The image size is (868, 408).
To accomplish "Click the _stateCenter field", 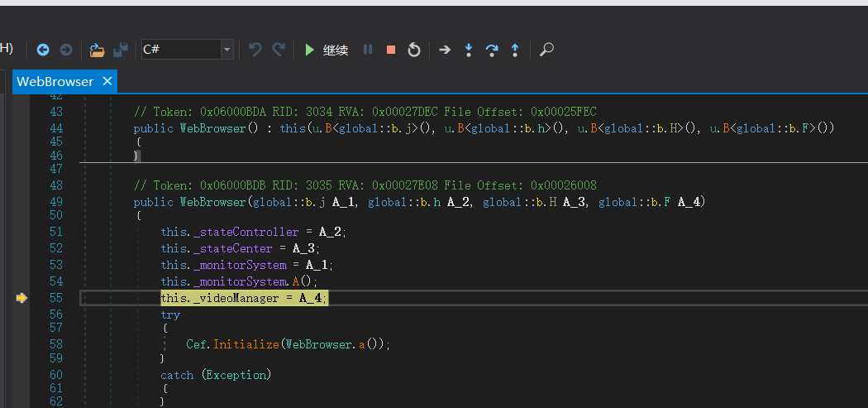I will pyautogui.click(x=232, y=248).
